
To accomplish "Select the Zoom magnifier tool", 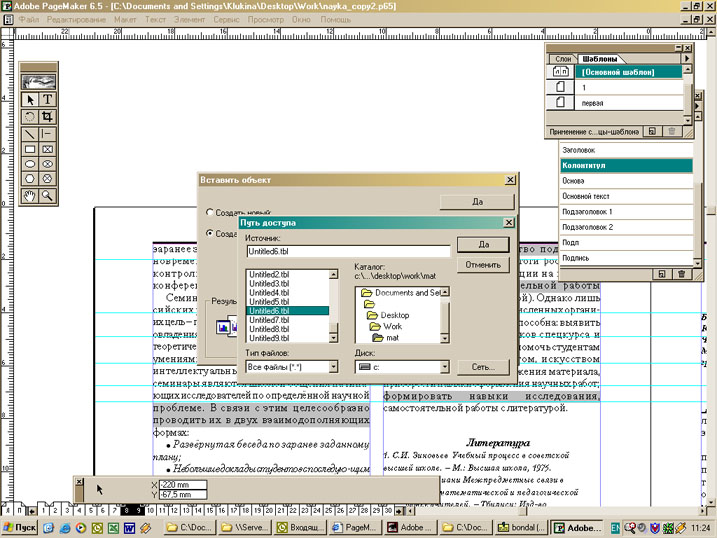I will click(x=48, y=196).
